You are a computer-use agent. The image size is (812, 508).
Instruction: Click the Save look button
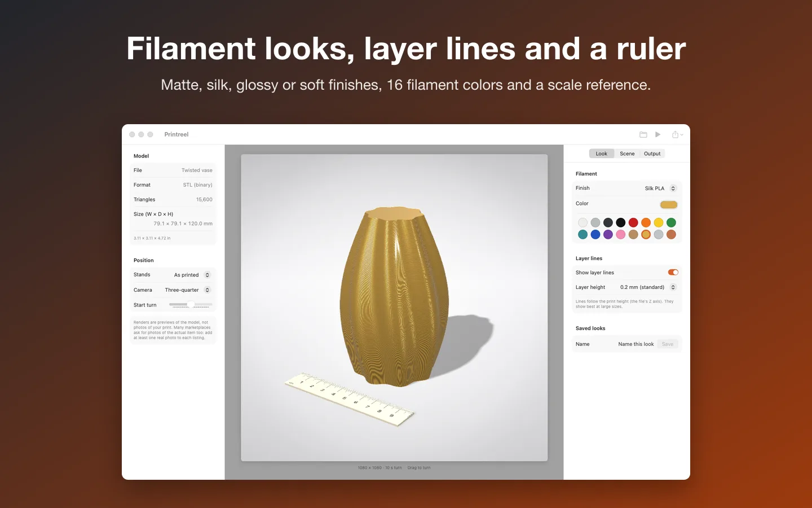click(x=668, y=344)
